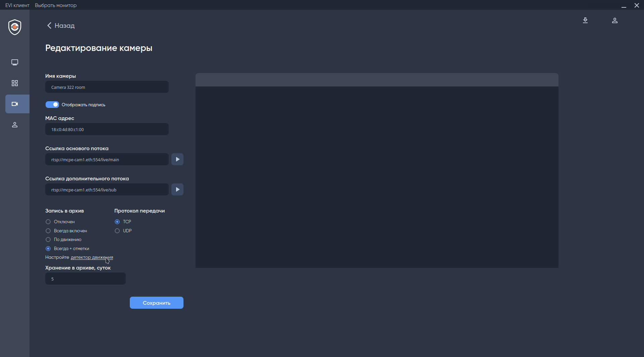Play the main stream link preview
Image resolution: width=644 pixels, height=357 pixels.
tap(177, 159)
